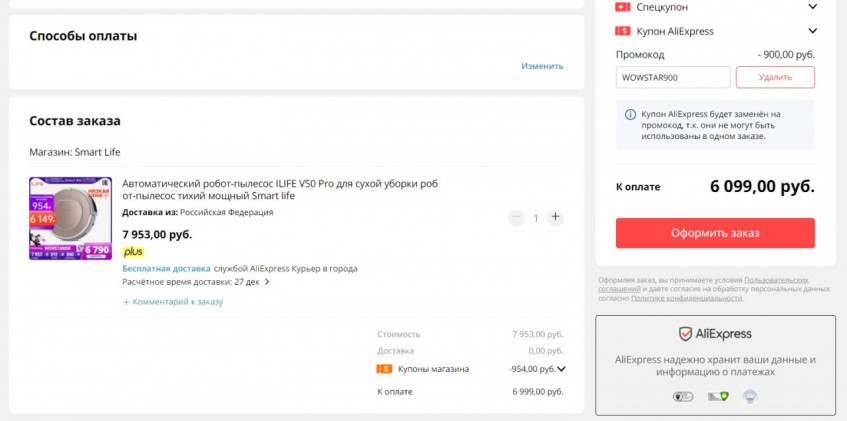The image size is (847, 421).
Task: Click the AliExpress shield logo
Action: pyautogui.click(x=685, y=334)
